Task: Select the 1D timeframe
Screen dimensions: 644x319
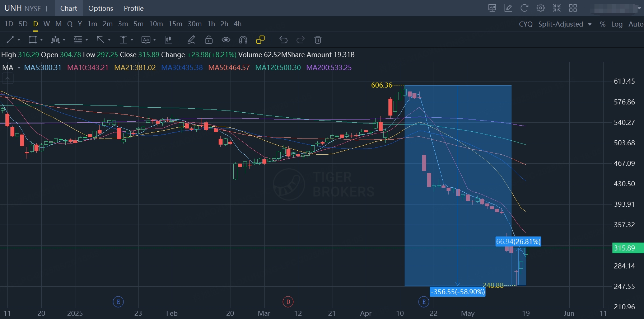Action: click(x=9, y=24)
